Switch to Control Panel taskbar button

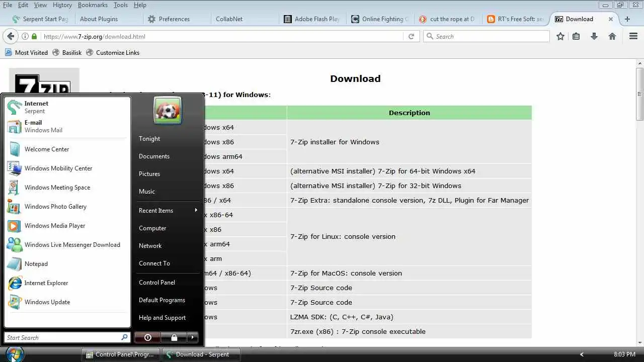121,354
